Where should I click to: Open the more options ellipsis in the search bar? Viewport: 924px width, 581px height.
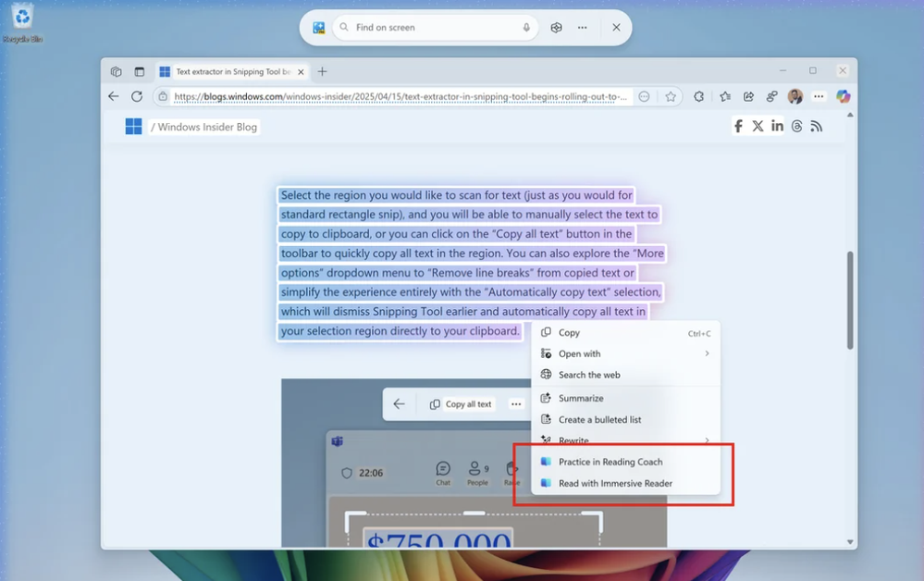[x=582, y=28]
